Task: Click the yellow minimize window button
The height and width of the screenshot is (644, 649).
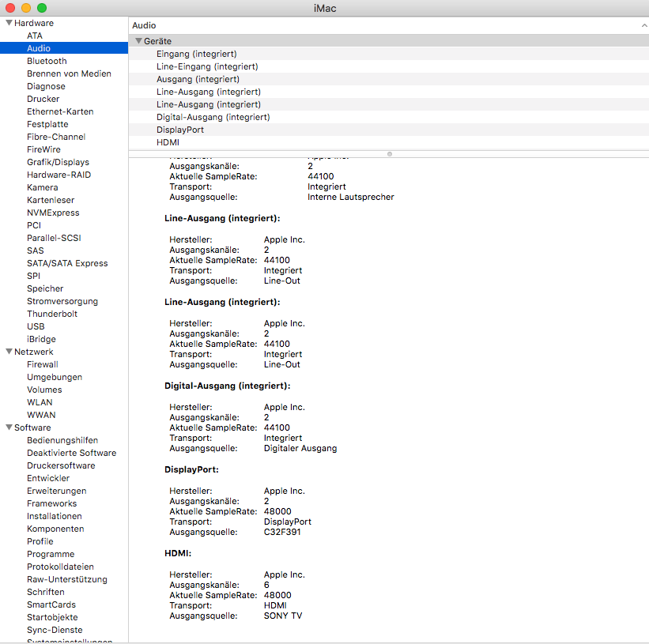Action: [x=26, y=8]
